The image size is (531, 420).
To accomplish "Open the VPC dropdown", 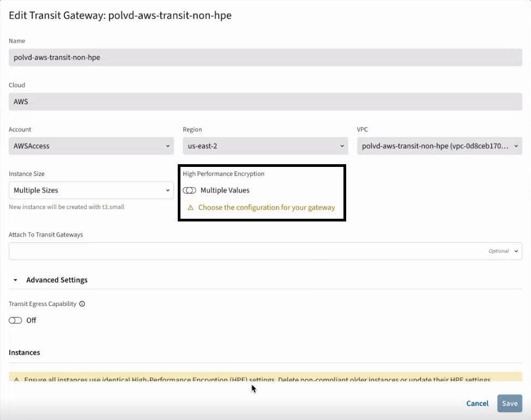I will point(439,146).
